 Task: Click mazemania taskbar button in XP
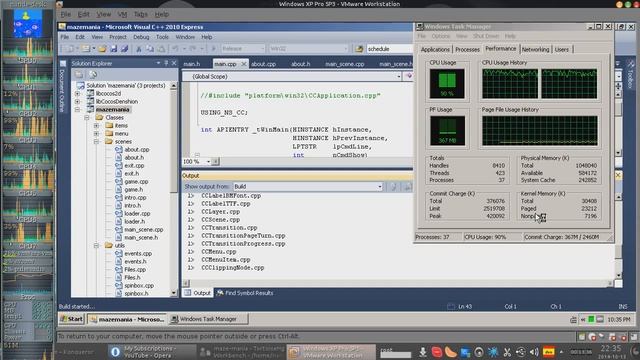pyautogui.click(x=127, y=319)
